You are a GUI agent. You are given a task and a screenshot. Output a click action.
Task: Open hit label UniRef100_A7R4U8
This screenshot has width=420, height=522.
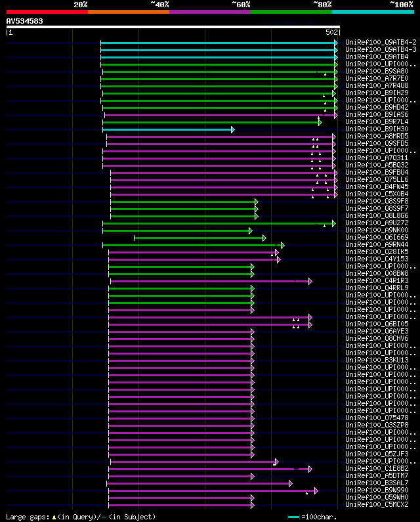coord(377,85)
